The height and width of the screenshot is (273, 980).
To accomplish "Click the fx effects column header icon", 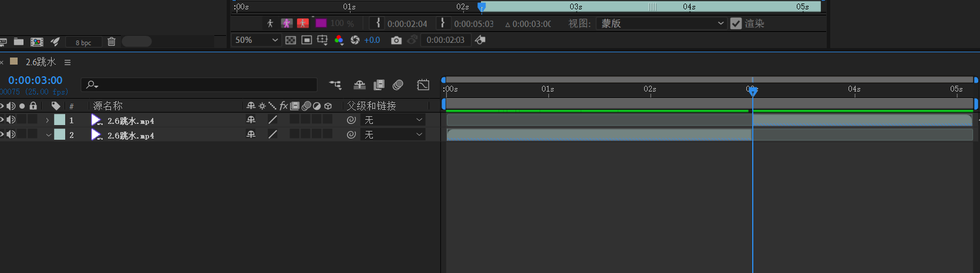I will pyautogui.click(x=284, y=106).
